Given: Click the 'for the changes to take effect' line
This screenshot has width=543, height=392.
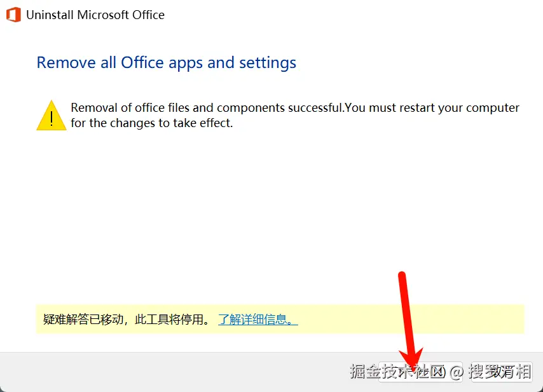Looking at the screenshot, I should (x=152, y=123).
